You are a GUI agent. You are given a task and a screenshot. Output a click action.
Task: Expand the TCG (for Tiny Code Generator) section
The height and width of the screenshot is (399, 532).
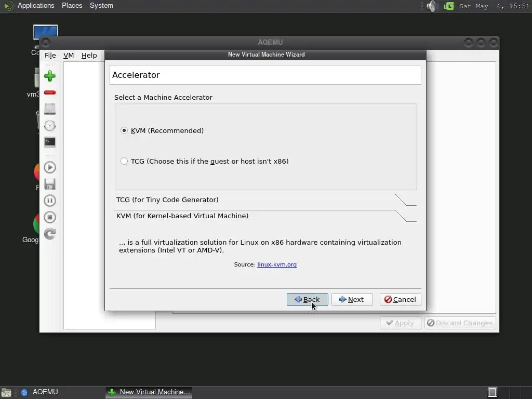coord(265,200)
